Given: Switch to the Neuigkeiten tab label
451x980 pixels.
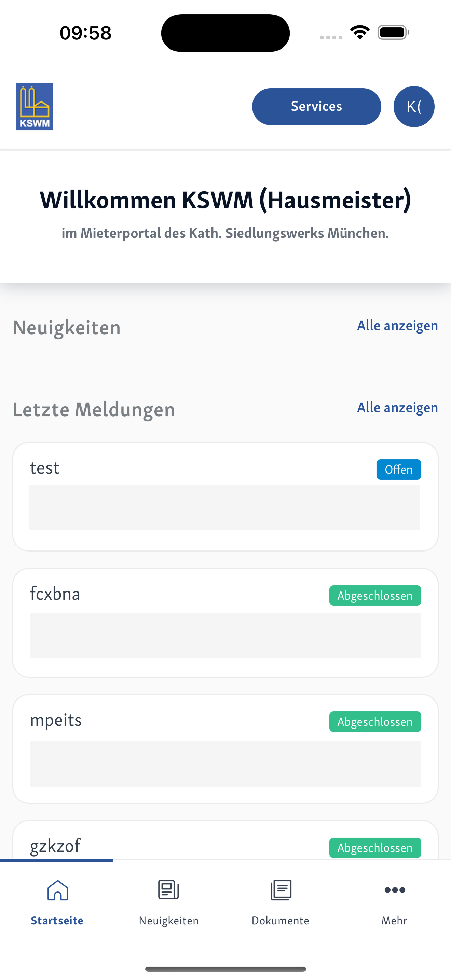Looking at the screenshot, I should [168, 920].
